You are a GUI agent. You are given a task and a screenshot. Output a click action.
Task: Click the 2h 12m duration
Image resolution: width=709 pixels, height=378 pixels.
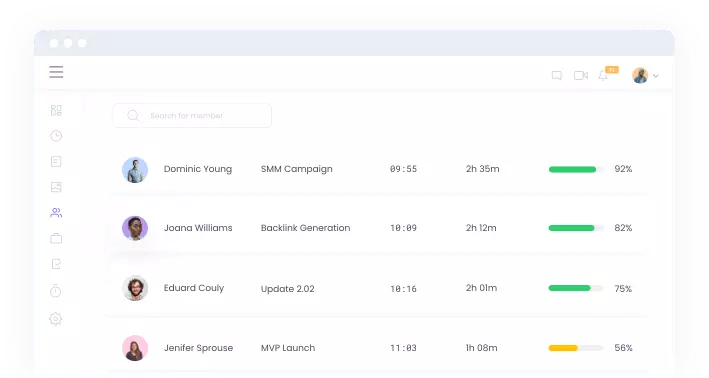point(481,228)
